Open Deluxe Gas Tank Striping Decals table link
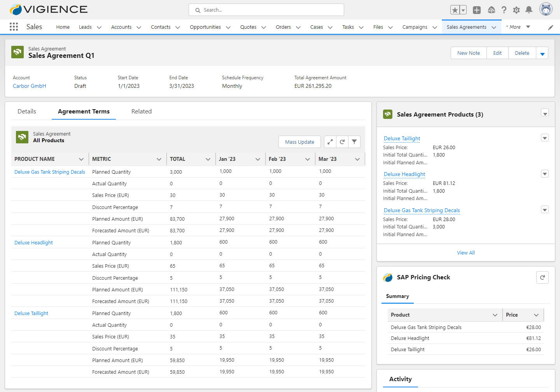 click(x=50, y=172)
